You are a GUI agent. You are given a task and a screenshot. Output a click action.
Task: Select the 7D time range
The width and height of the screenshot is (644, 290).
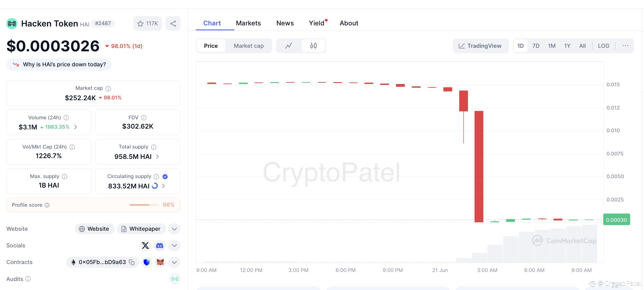535,46
